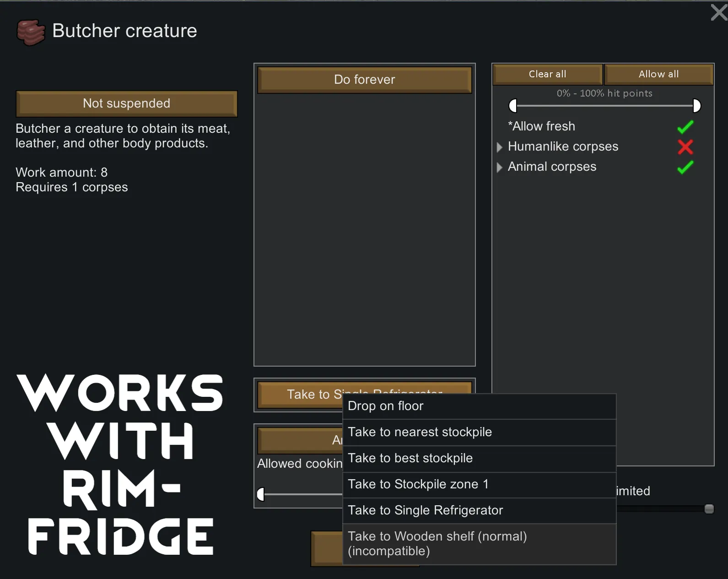Click the incompatible Wooden shelf option

pyautogui.click(x=479, y=544)
